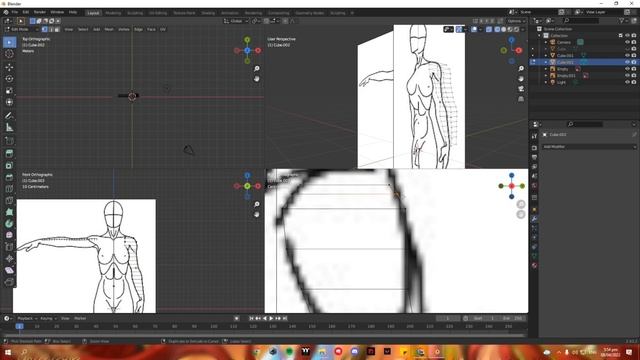Switch to edge select mode
The width and height of the screenshot is (640, 360).
51,29
